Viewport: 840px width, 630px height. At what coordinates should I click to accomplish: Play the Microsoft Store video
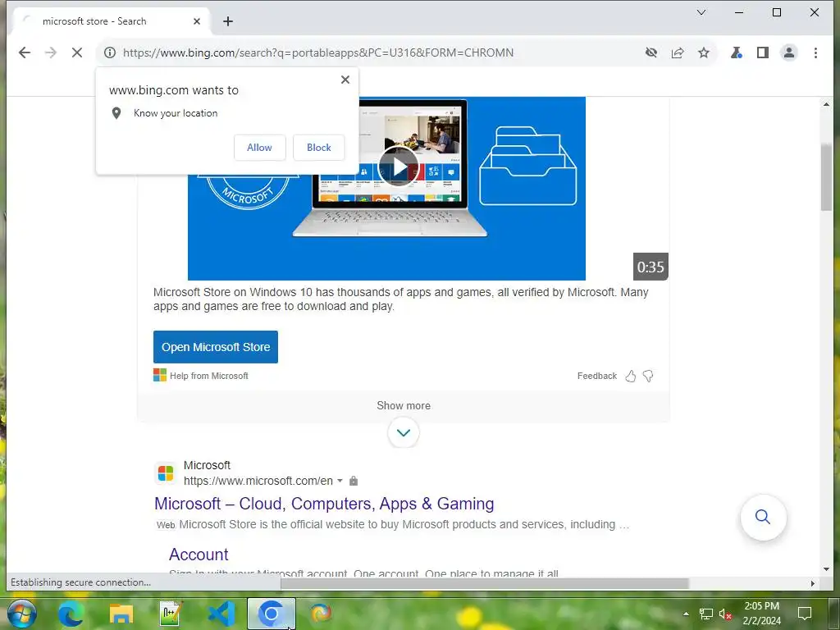[x=398, y=167]
